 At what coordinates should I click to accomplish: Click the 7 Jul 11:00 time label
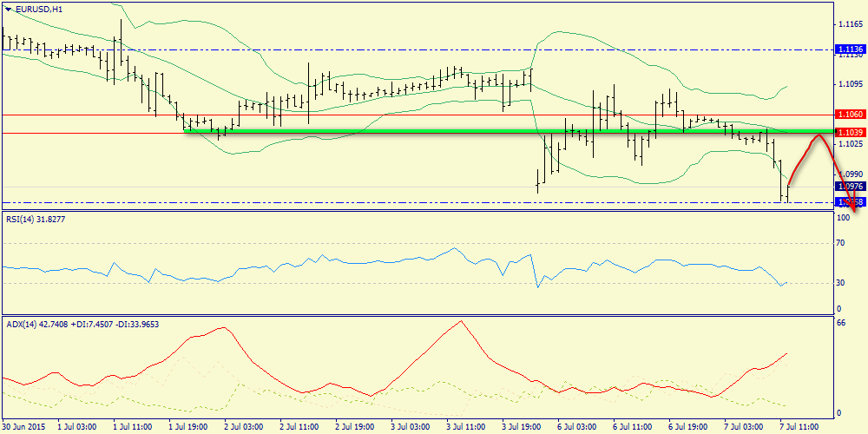click(800, 427)
